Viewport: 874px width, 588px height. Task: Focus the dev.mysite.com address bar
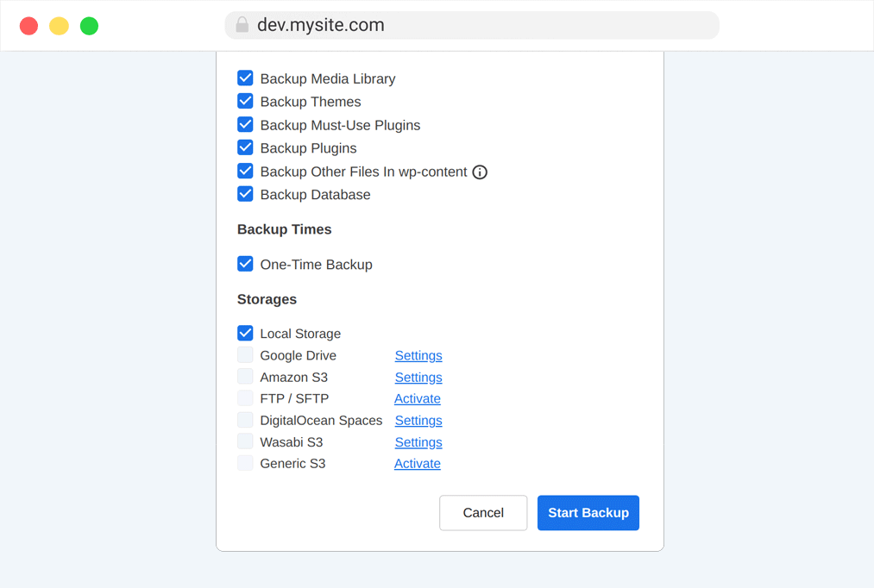(472, 25)
